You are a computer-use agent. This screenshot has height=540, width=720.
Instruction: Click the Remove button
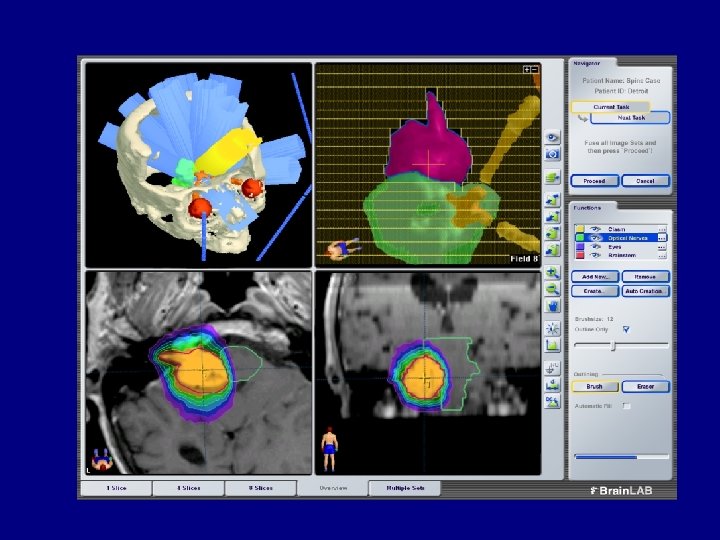[645, 277]
